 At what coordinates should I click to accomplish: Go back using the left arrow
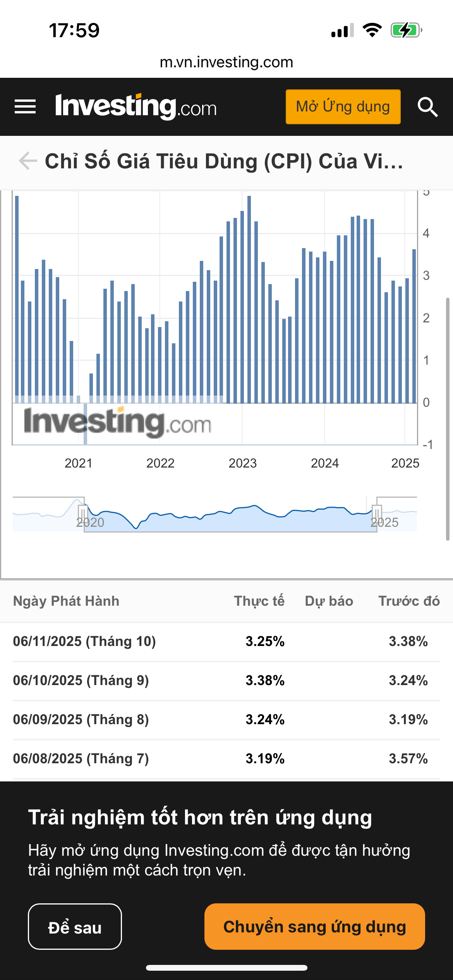click(28, 161)
